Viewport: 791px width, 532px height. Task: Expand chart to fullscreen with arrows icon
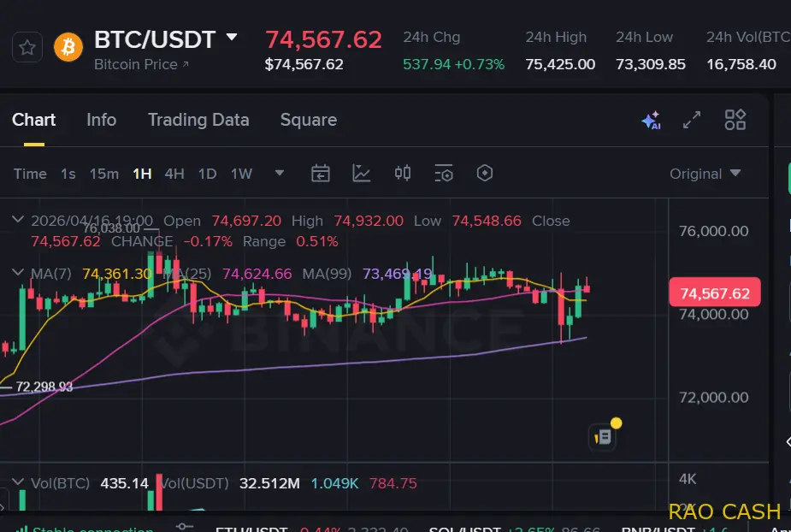[x=691, y=121]
